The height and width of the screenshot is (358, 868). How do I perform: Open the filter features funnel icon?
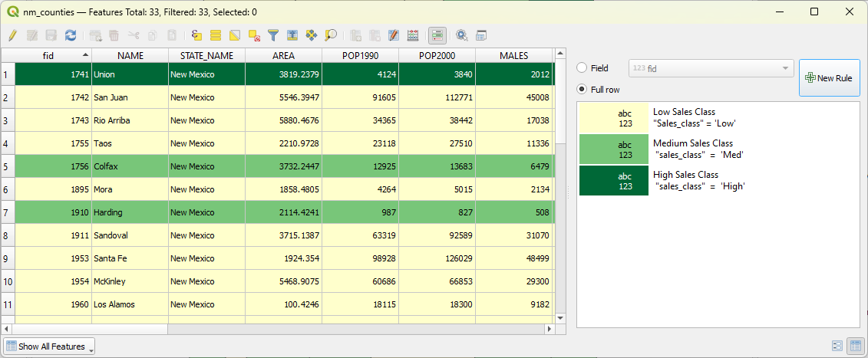pos(273,35)
